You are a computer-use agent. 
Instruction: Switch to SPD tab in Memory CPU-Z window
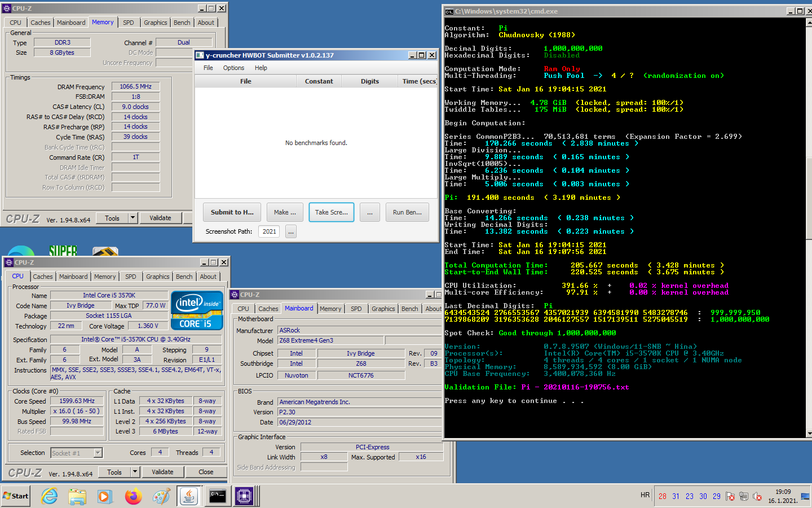pyautogui.click(x=129, y=23)
